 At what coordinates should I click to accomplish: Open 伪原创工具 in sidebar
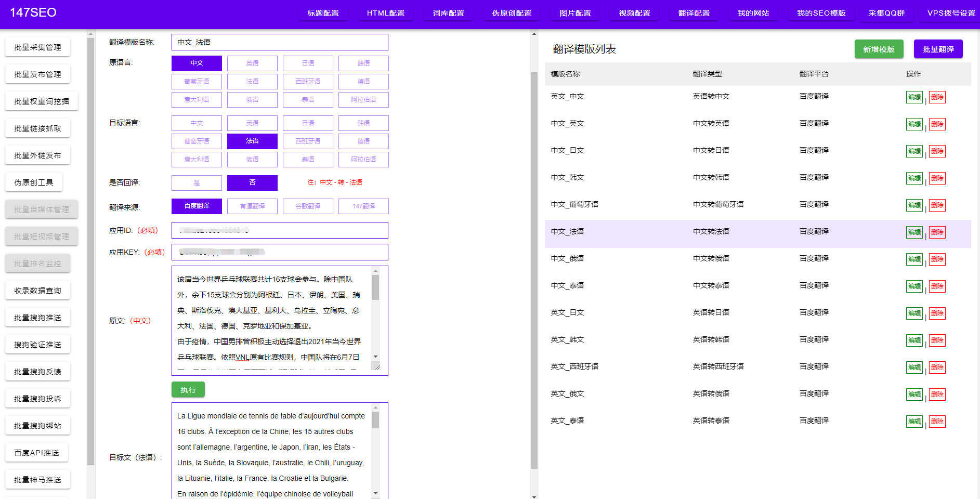pyautogui.click(x=34, y=182)
